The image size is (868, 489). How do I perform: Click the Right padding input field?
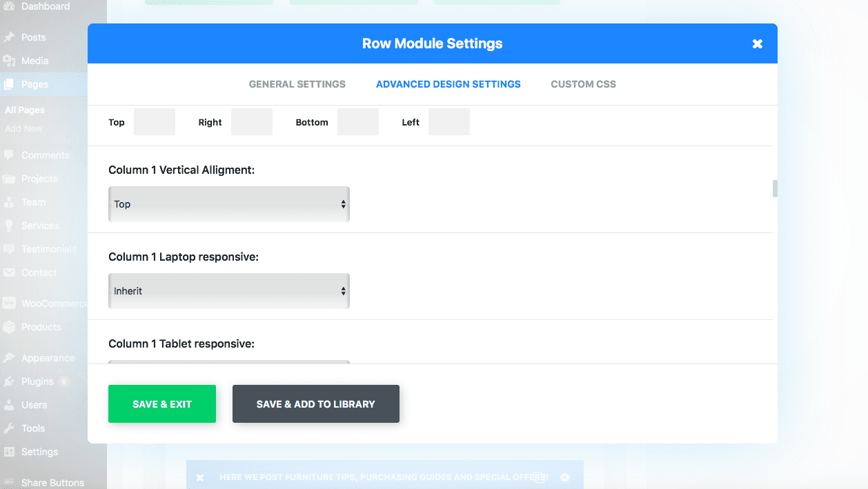tap(251, 122)
